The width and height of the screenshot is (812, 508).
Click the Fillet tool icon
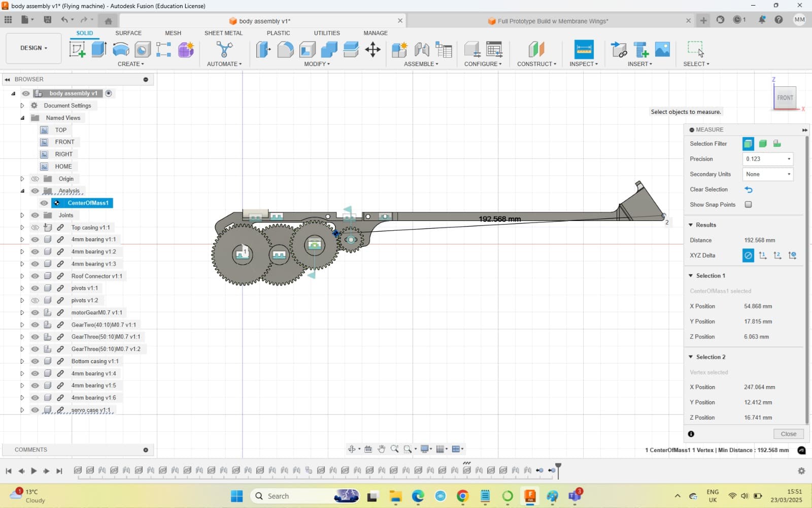pyautogui.click(x=285, y=49)
